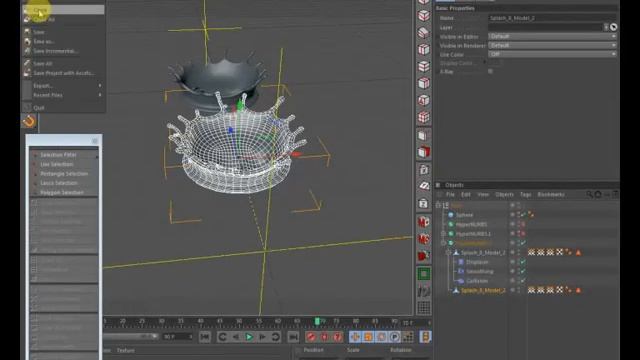Click the Name input field

(552, 18)
